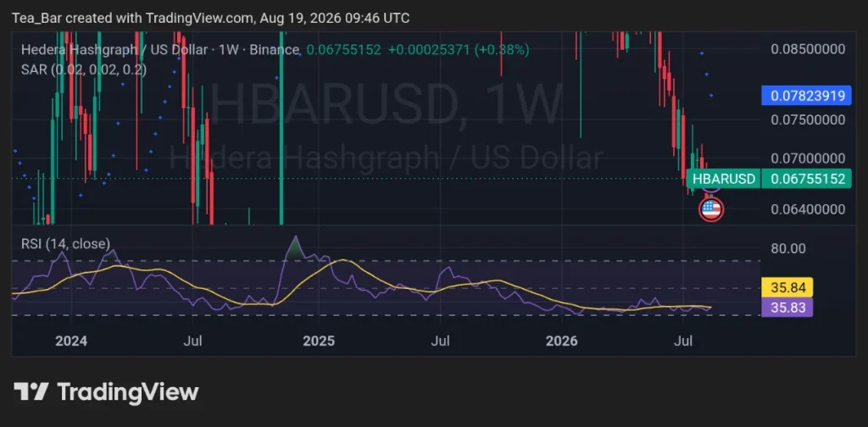Click the green last price label 0.06755152

805,179
